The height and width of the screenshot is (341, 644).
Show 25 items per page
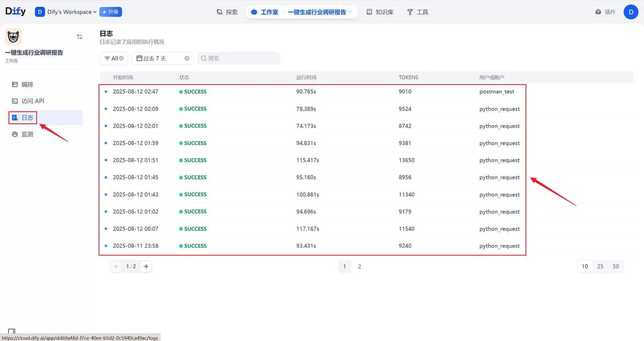(600, 266)
